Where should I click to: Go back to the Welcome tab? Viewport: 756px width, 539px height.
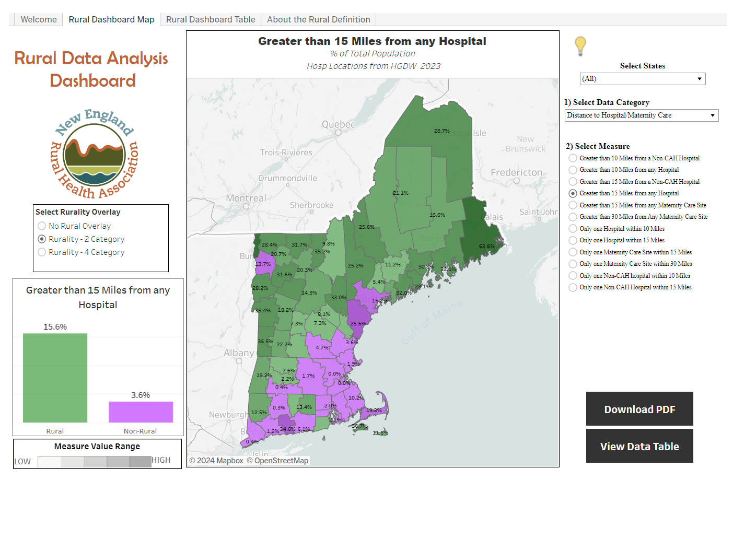tap(39, 19)
